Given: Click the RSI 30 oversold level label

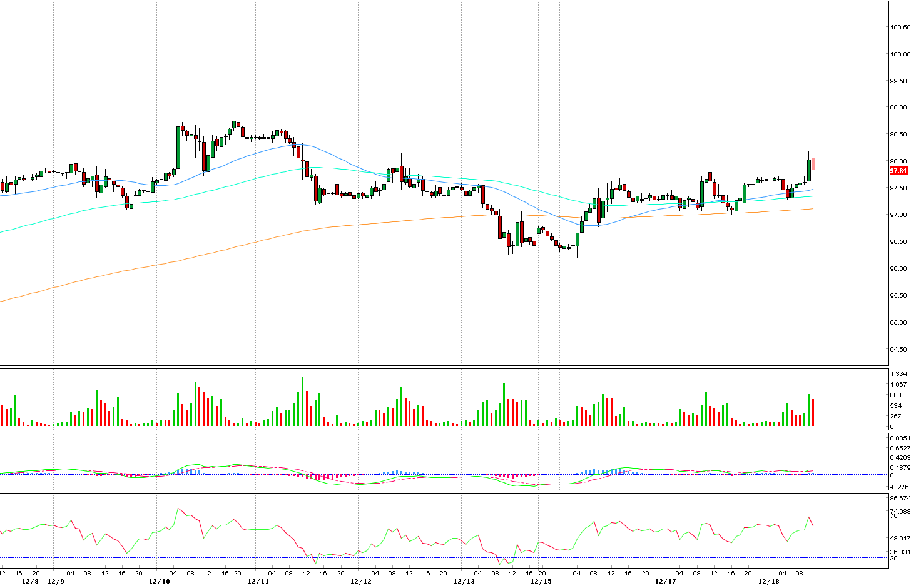Looking at the screenshot, I should (x=894, y=558).
